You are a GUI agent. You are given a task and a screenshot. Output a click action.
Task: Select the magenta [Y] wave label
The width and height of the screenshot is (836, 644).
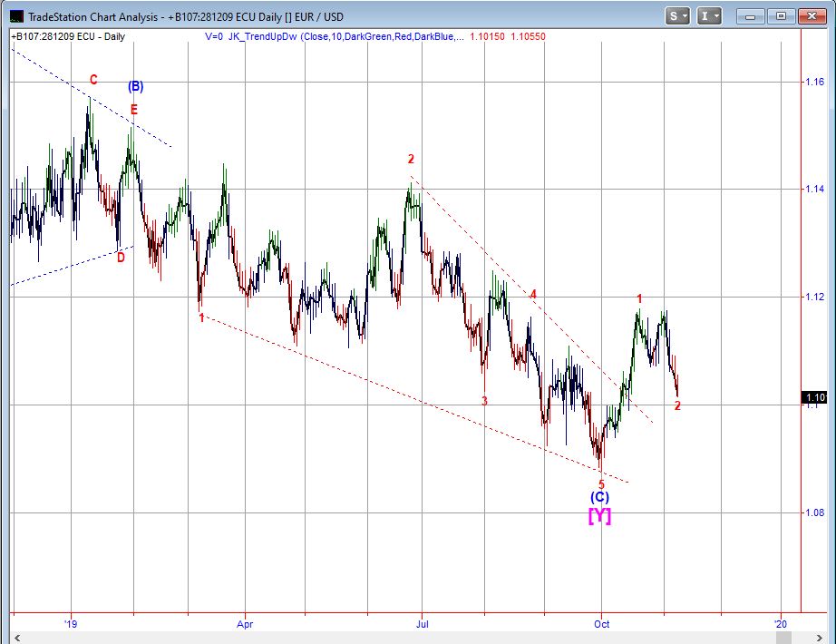click(x=600, y=515)
